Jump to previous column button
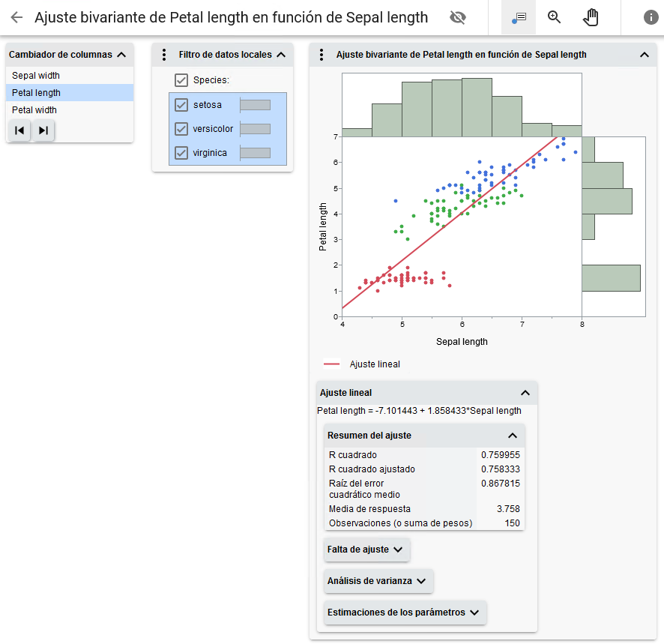Viewport: 664px width, 644px height. tap(20, 130)
